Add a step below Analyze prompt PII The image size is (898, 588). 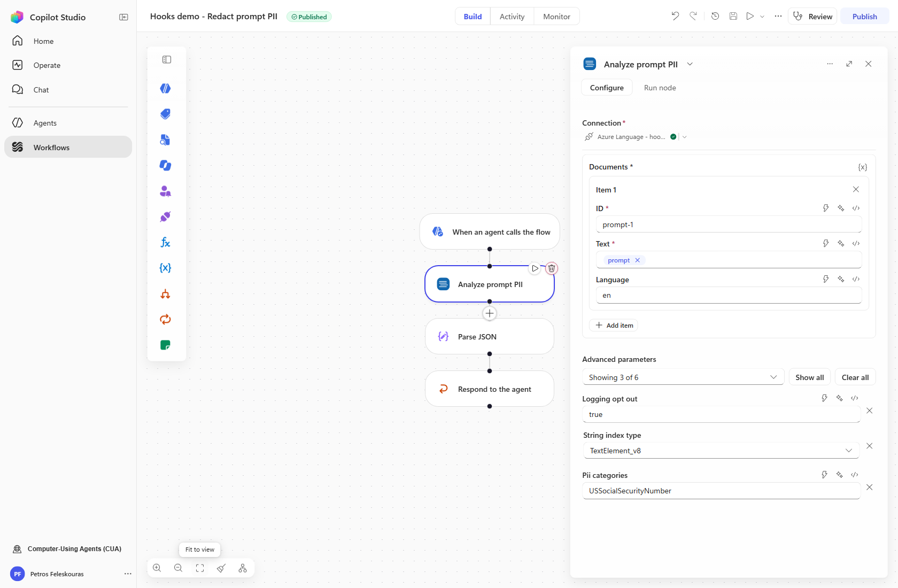(490, 313)
